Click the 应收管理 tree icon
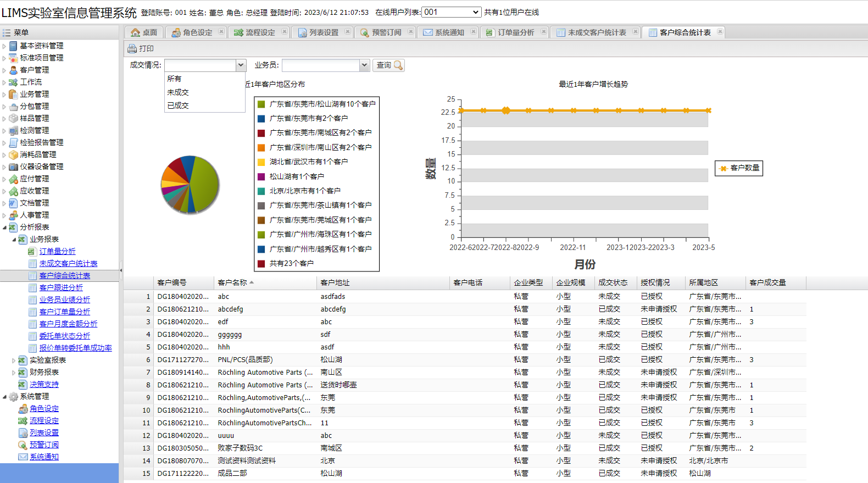 [x=13, y=191]
